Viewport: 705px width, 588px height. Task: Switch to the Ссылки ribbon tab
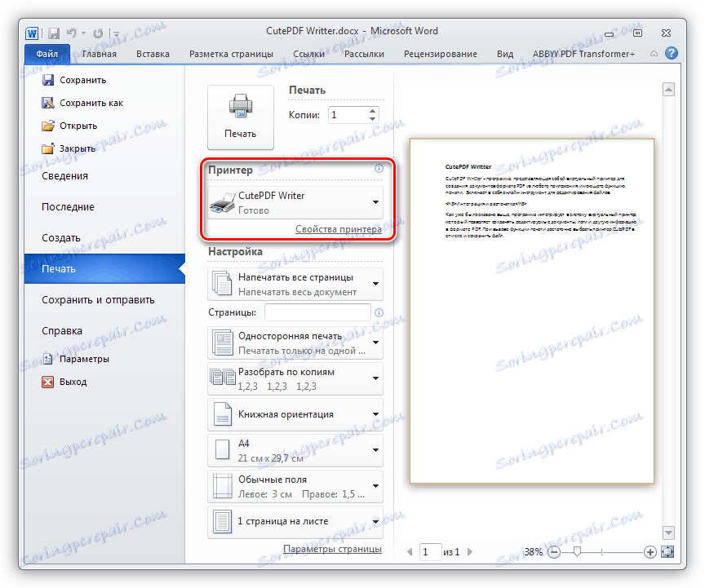click(309, 54)
